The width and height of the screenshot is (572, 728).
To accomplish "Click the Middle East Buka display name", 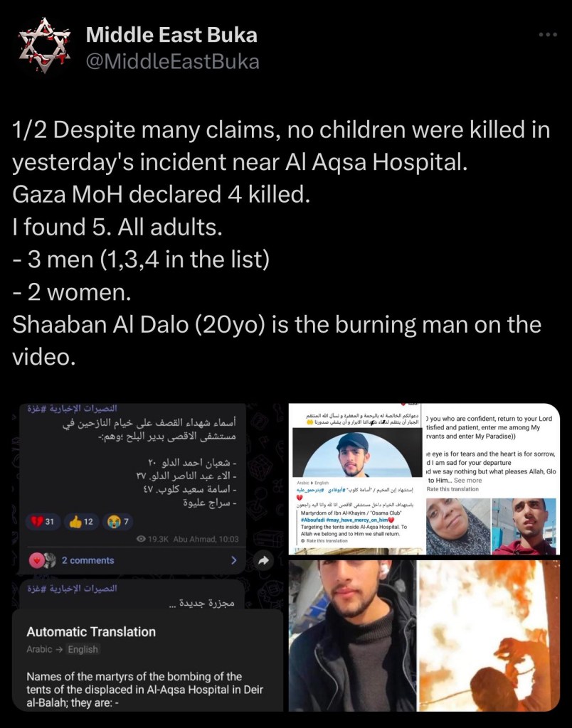I will point(171,35).
